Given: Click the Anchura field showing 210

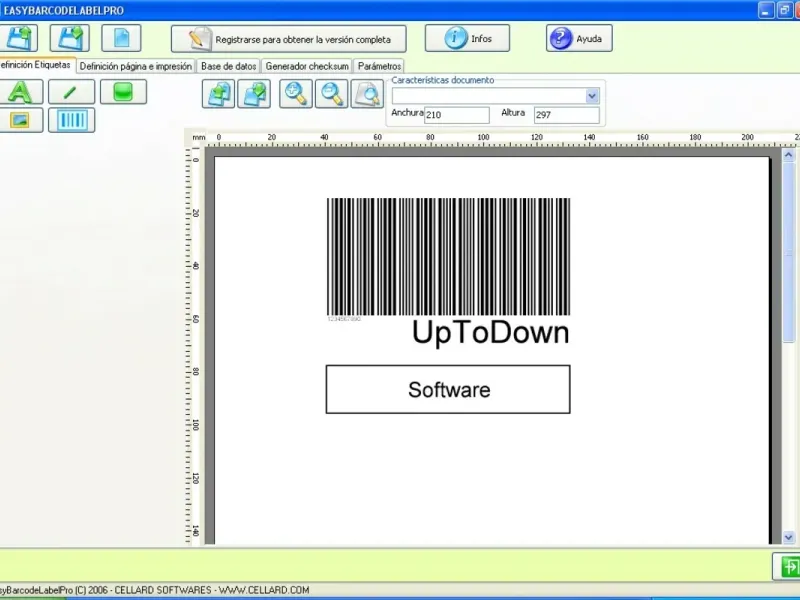Looking at the screenshot, I should pyautogui.click(x=457, y=115).
